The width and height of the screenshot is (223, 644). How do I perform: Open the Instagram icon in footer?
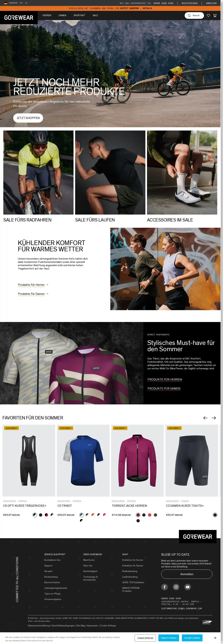pyautogui.click(x=176, y=587)
